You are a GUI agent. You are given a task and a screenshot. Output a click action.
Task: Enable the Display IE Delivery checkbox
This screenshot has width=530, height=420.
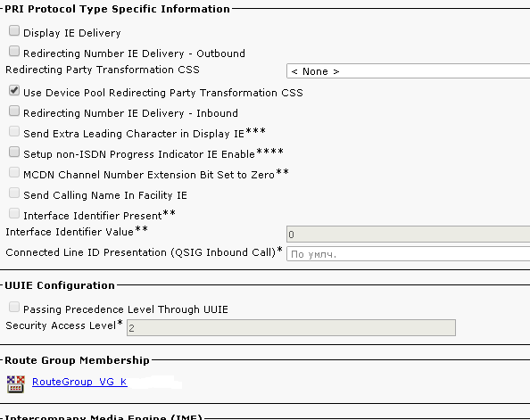[14, 30]
